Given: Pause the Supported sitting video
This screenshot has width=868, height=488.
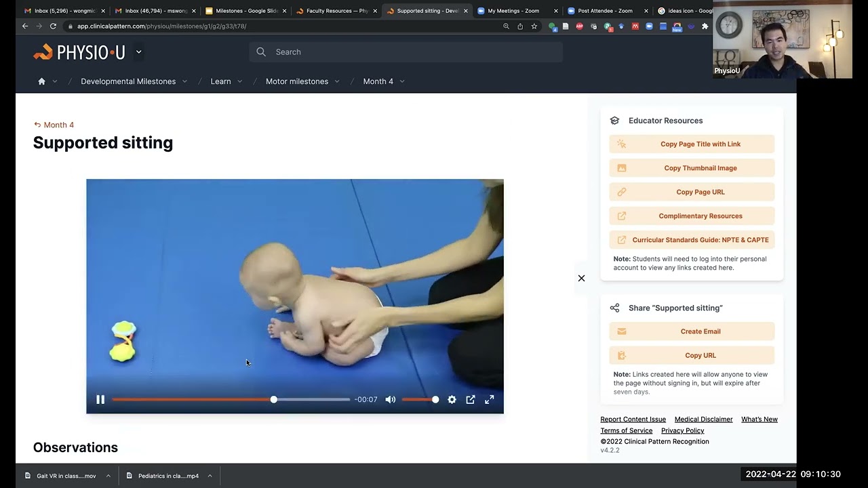Looking at the screenshot, I should tap(100, 400).
